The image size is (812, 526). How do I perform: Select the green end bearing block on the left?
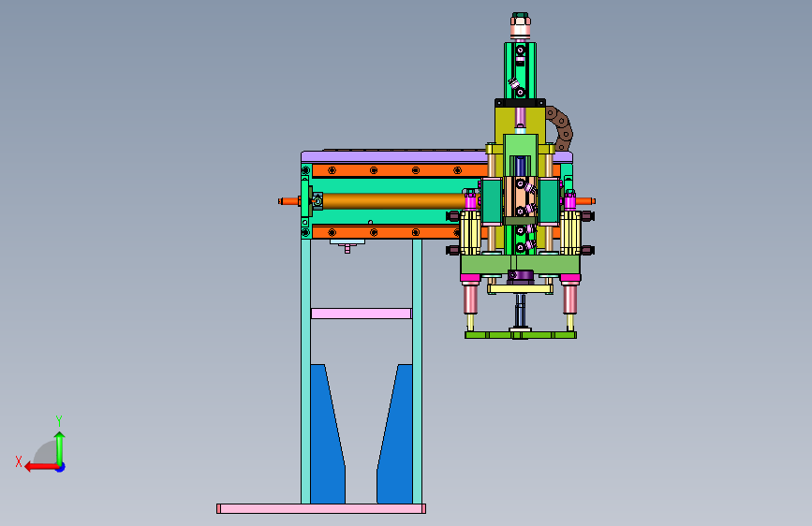pyautogui.click(x=306, y=197)
